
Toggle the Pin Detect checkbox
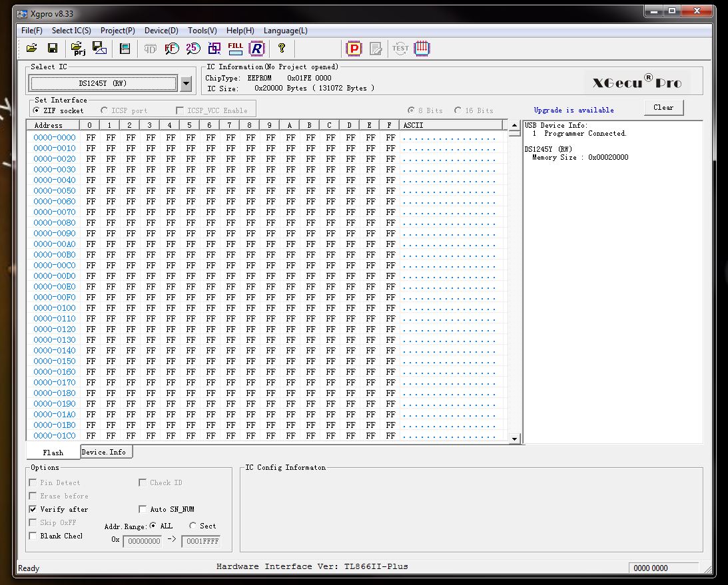coord(33,483)
